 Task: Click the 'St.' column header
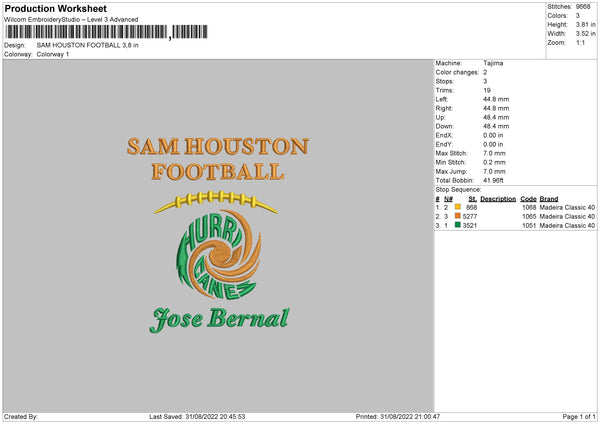click(473, 199)
